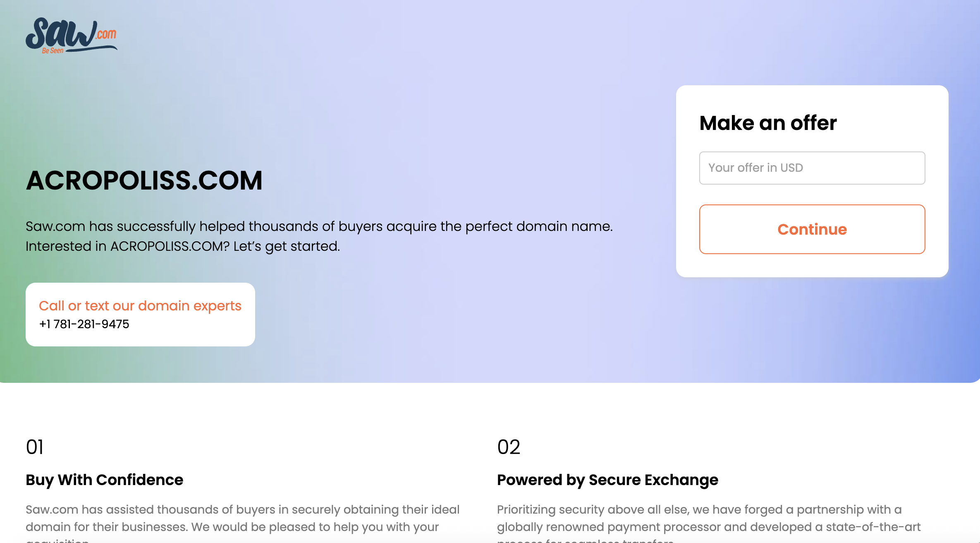Click the ACROPOLISS.COM domain heading
Image resolution: width=980 pixels, height=543 pixels.
coord(144,181)
